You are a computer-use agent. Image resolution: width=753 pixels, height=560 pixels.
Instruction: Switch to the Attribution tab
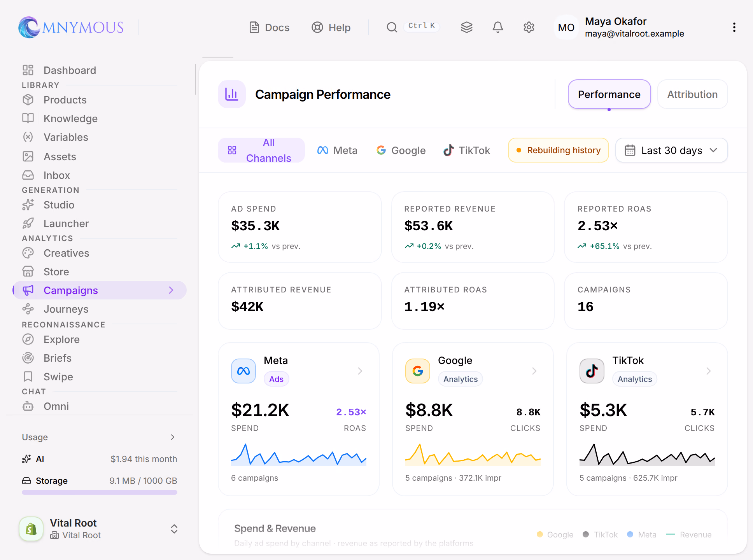(x=692, y=94)
